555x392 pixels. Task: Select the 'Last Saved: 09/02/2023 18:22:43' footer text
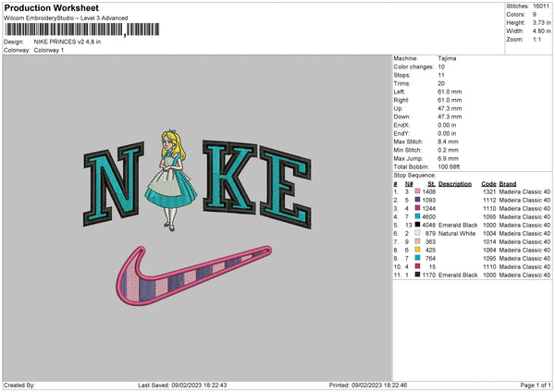pos(182,385)
